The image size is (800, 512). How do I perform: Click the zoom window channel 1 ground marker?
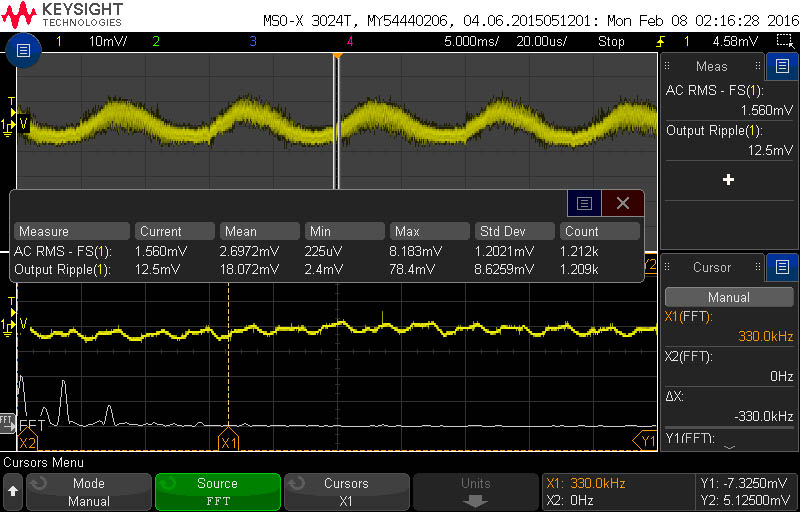click(x=7, y=326)
